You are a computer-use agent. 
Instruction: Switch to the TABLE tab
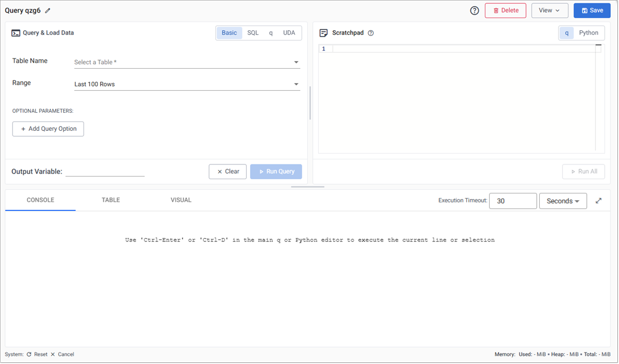[110, 200]
